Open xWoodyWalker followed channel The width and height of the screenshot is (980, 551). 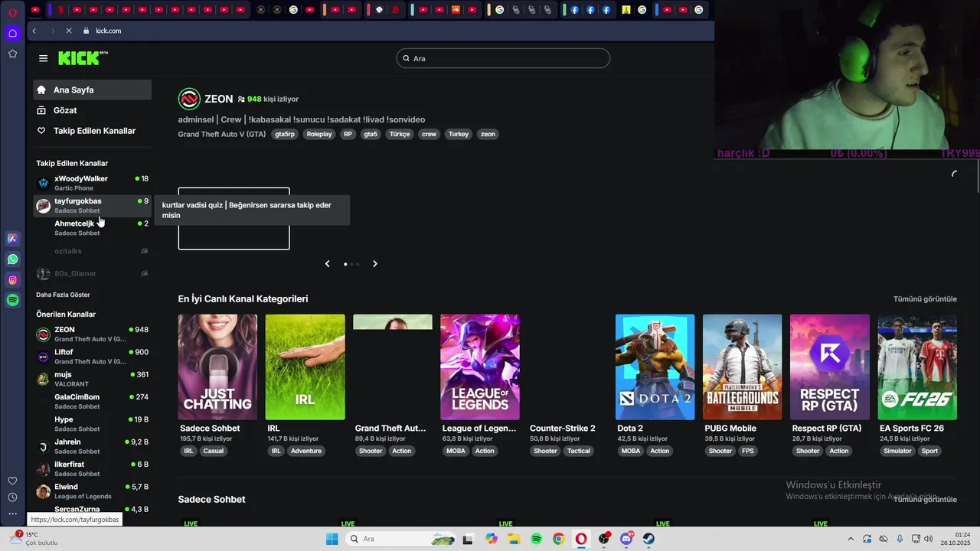tap(92, 183)
